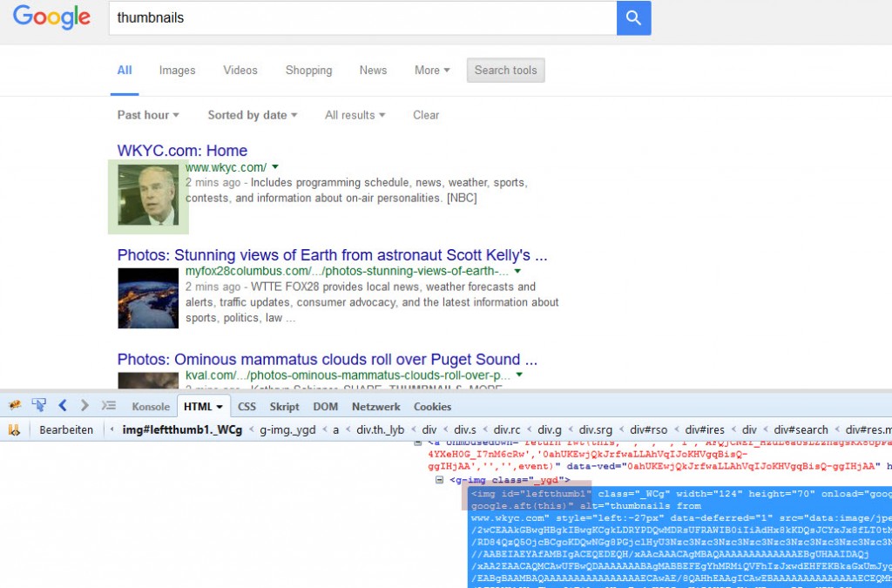Click the breakpoint icon beside Bearbeiten

pos(14,430)
